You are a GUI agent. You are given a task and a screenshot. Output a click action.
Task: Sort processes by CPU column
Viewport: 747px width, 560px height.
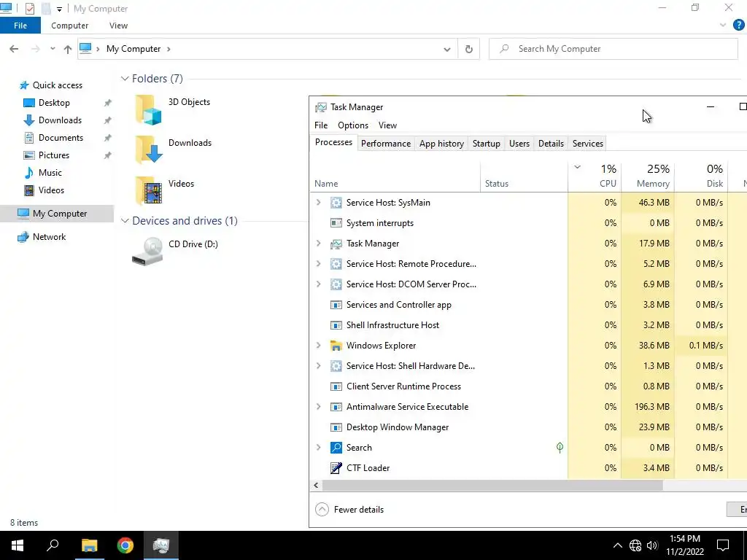(x=595, y=176)
